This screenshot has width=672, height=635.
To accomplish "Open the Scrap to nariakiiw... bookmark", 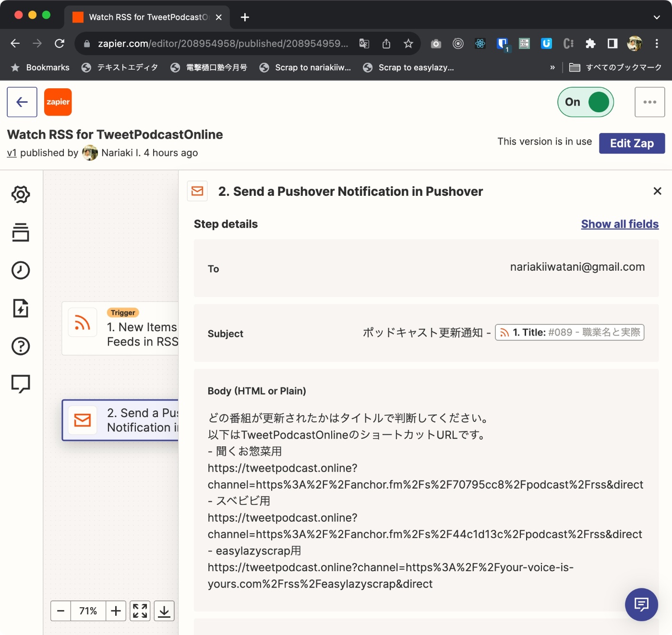I will click(305, 68).
